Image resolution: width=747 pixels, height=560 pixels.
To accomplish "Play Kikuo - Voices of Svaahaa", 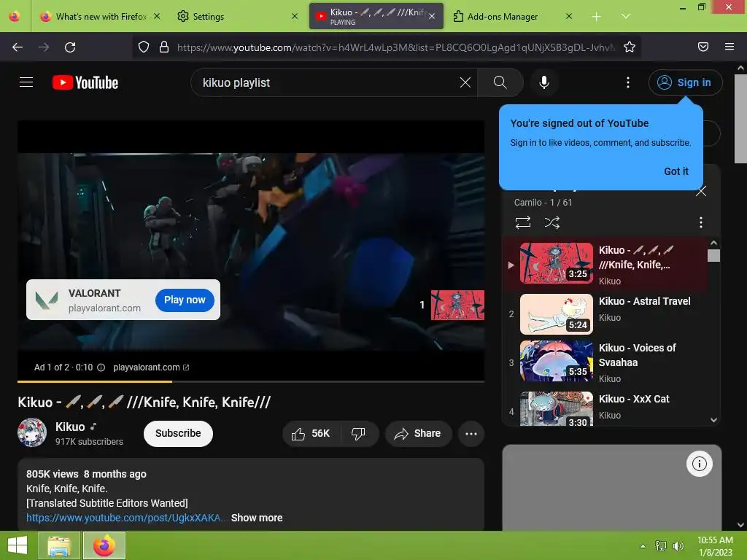I will (x=605, y=362).
